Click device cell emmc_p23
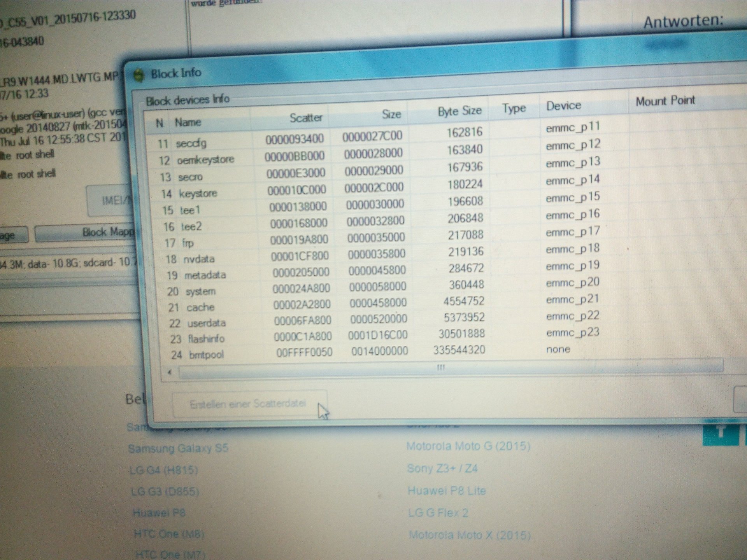The height and width of the screenshot is (560, 747). tap(572, 332)
